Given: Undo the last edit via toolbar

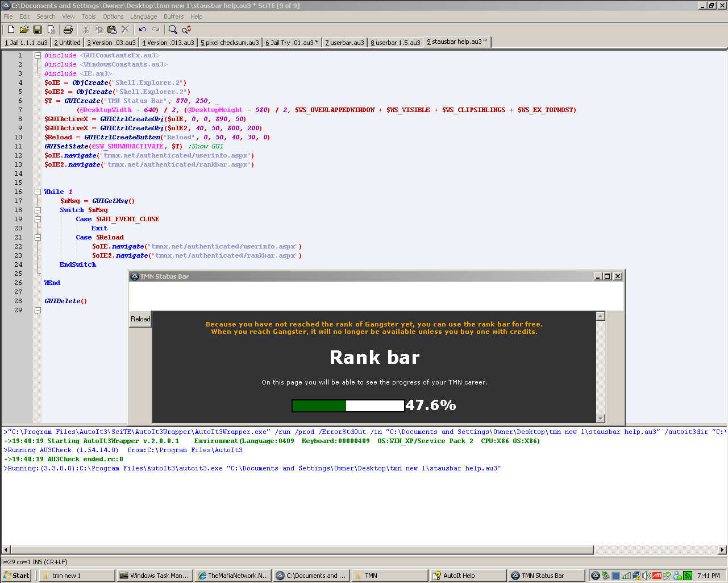Looking at the screenshot, I should 143,30.
